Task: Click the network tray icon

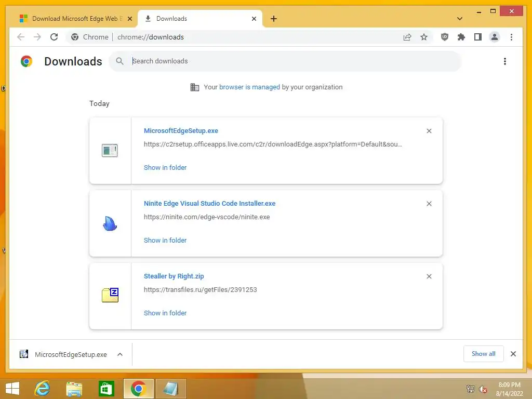Action: 470,389
